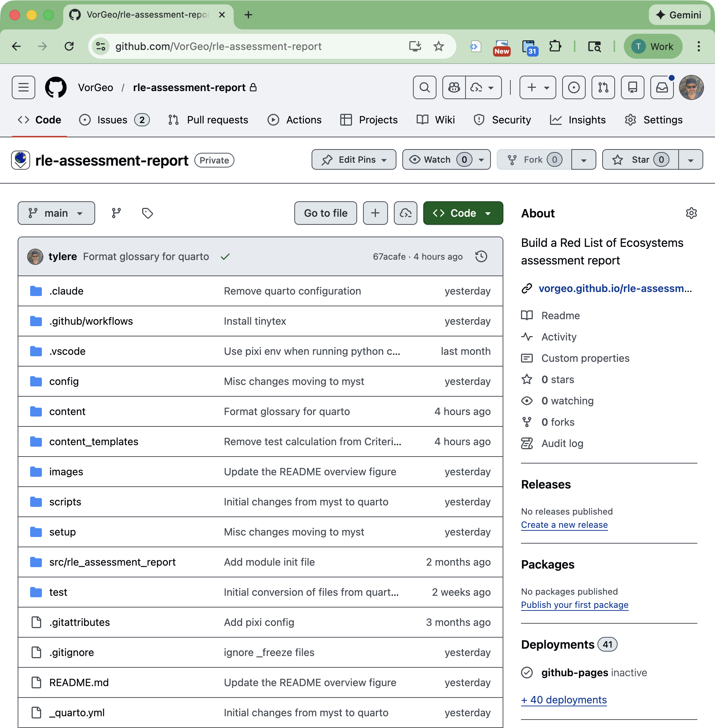Open the notifications inbox icon

coord(662,87)
